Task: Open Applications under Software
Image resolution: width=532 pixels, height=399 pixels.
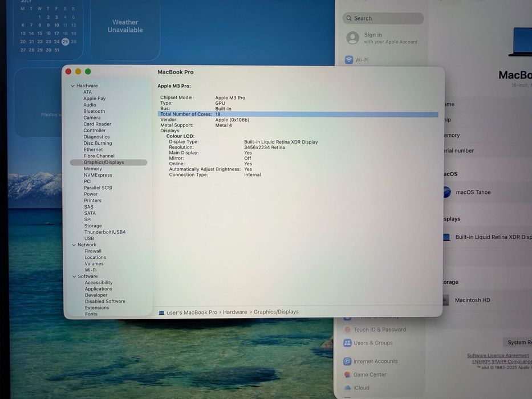Action: [x=99, y=289]
